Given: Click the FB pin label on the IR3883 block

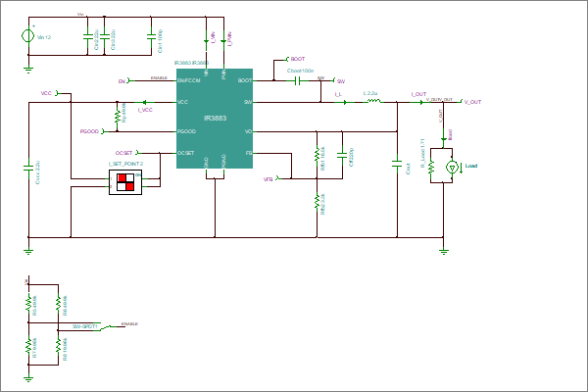Looking at the screenshot, I should click(x=249, y=153).
